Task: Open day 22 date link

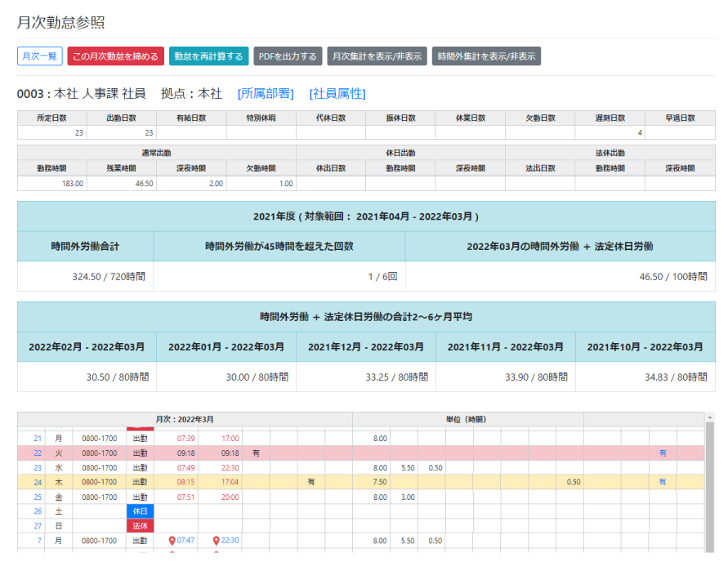Action: [x=38, y=453]
